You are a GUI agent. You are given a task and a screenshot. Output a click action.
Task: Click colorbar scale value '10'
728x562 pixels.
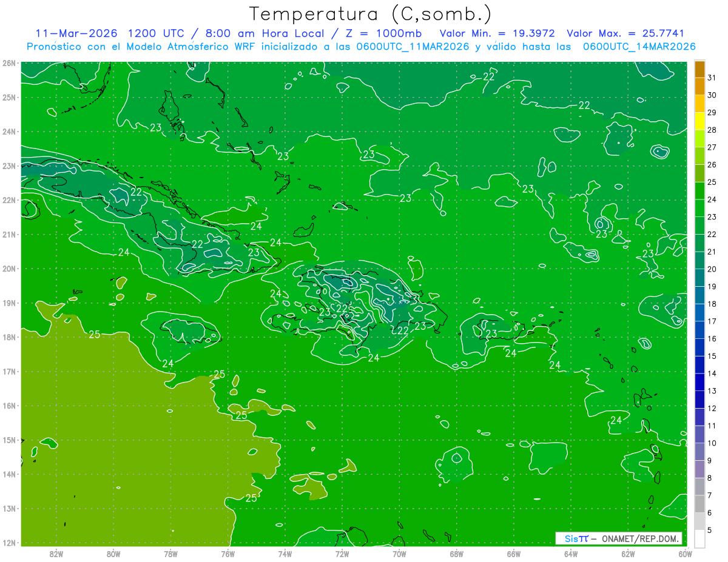point(712,443)
